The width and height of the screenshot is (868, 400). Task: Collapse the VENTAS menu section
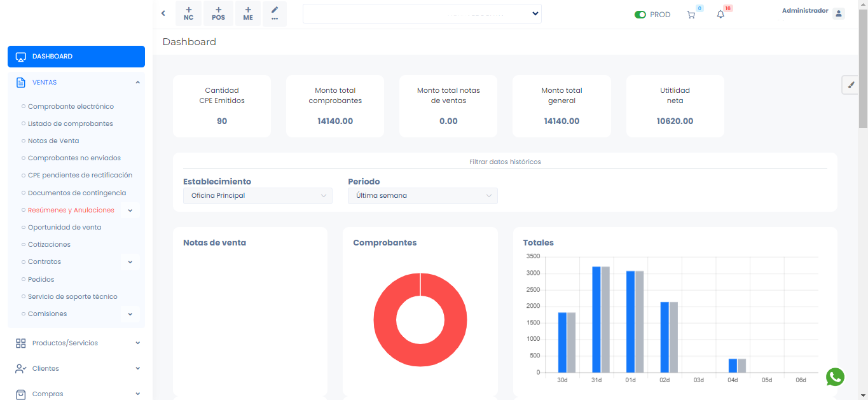click(x=138, y=83)
